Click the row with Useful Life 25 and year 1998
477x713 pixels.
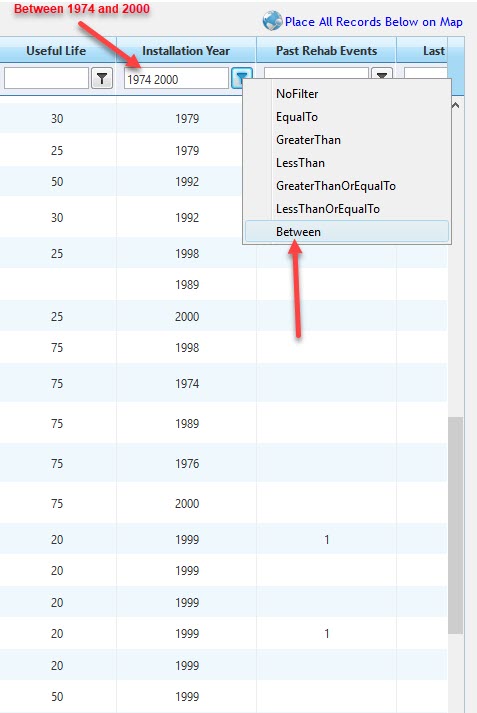(223, 254)
